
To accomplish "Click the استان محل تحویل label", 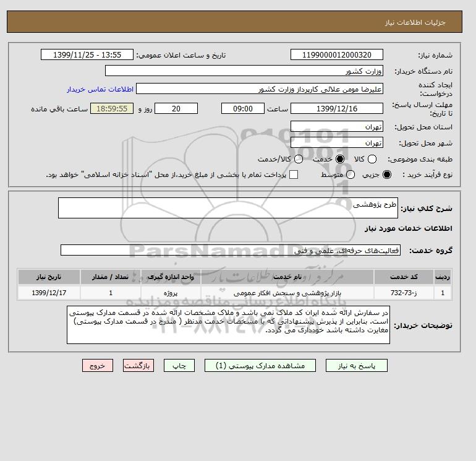I will point(423,127).
